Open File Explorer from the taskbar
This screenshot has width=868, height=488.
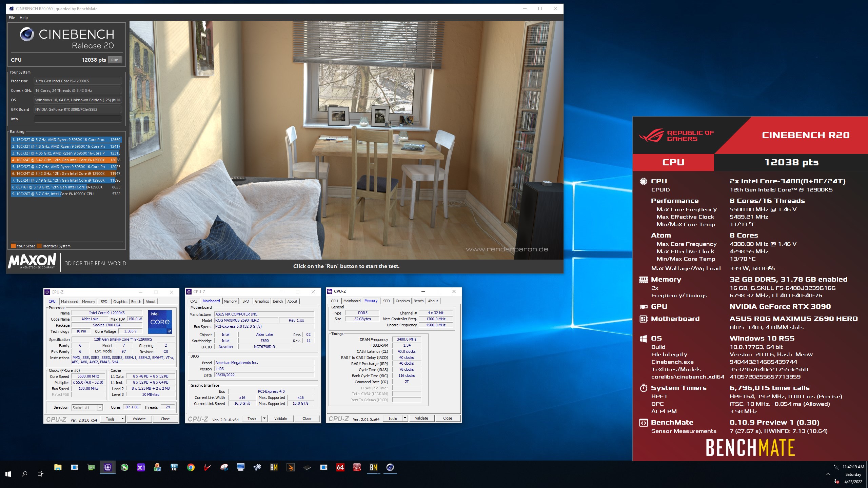click(x=58, y=468)
